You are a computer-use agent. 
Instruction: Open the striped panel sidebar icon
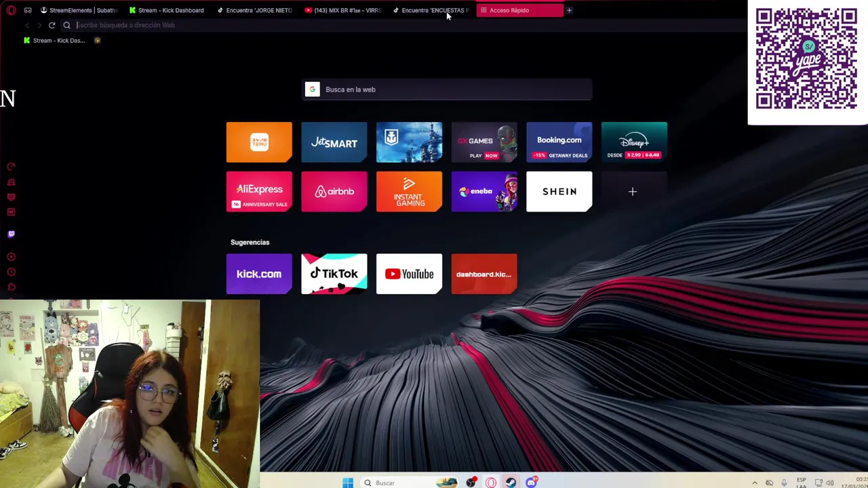coord(11,197)
